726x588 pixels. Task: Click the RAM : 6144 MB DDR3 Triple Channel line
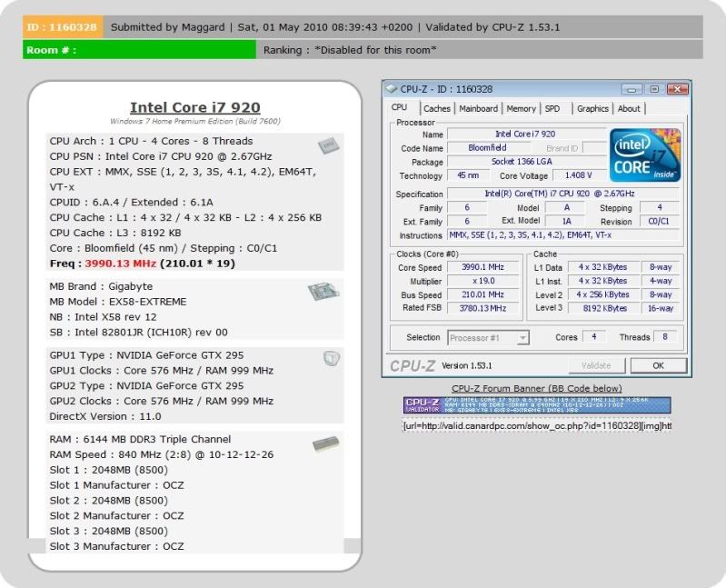[x=140, y=439]
